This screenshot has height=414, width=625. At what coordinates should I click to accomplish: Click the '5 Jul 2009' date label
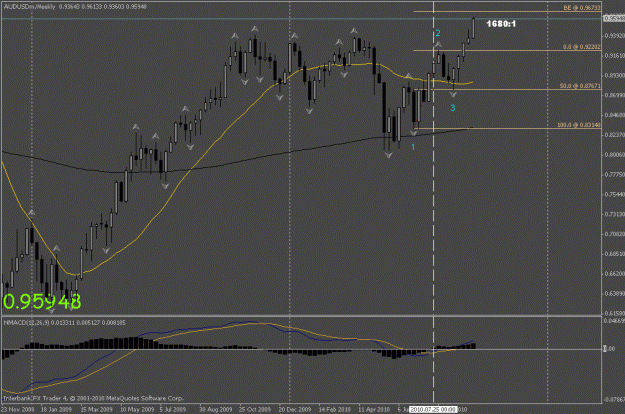click(x=173, y=409)
